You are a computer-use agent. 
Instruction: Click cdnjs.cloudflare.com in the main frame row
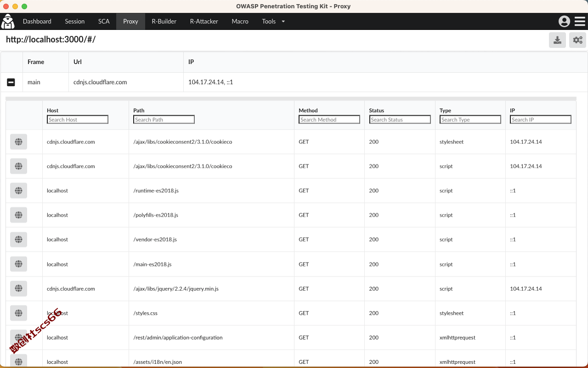click(x=100, y=82)
